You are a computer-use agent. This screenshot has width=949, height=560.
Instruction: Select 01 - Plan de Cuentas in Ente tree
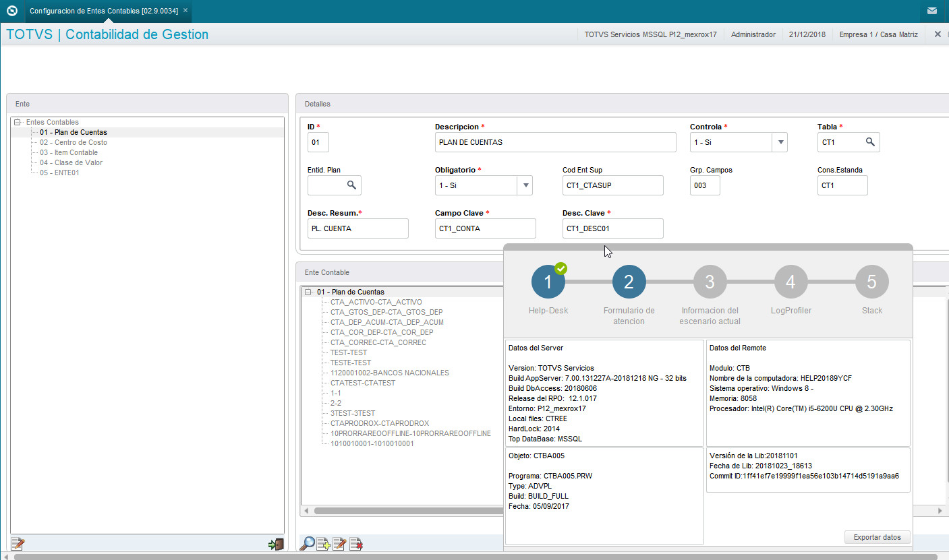pyautogui.click(x=73, y=132)
